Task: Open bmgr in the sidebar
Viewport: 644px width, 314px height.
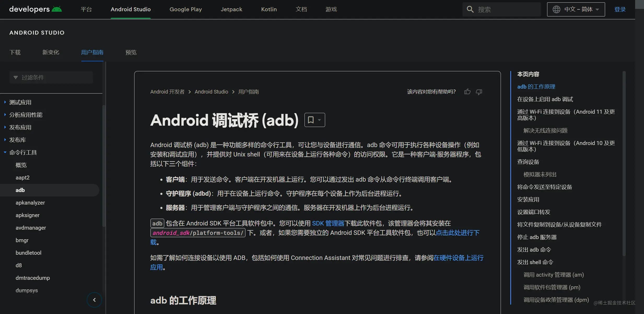Action: tap(22, 240)
